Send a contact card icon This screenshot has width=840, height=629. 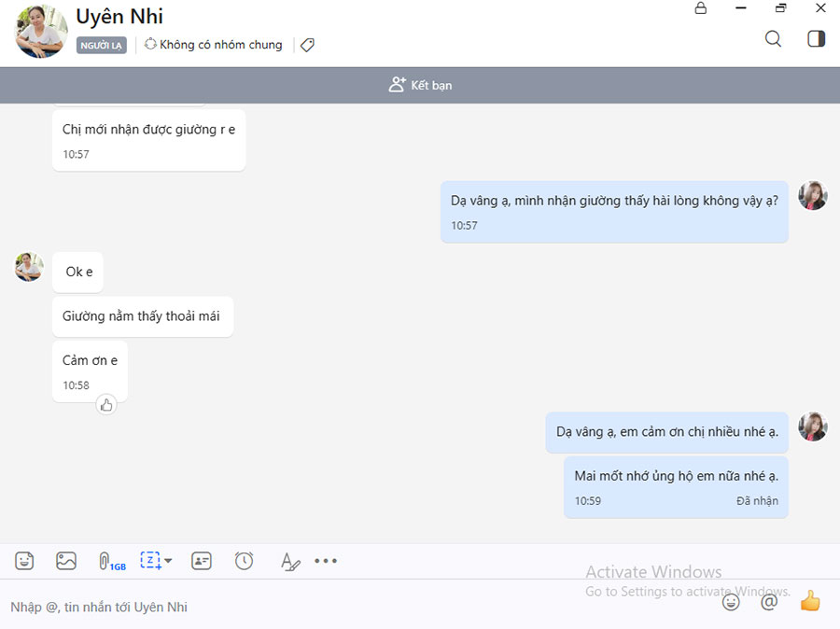click(x=201, y=561)
